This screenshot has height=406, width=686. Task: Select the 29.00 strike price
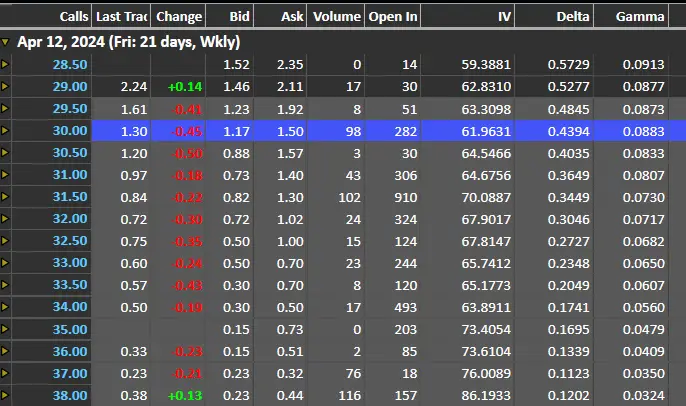pyautogui.click(x=70, y=87)
